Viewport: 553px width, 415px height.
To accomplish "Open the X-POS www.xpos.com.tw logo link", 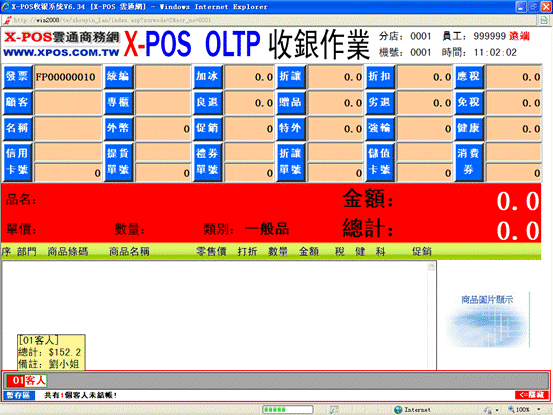I will click(x=62, y=44).
